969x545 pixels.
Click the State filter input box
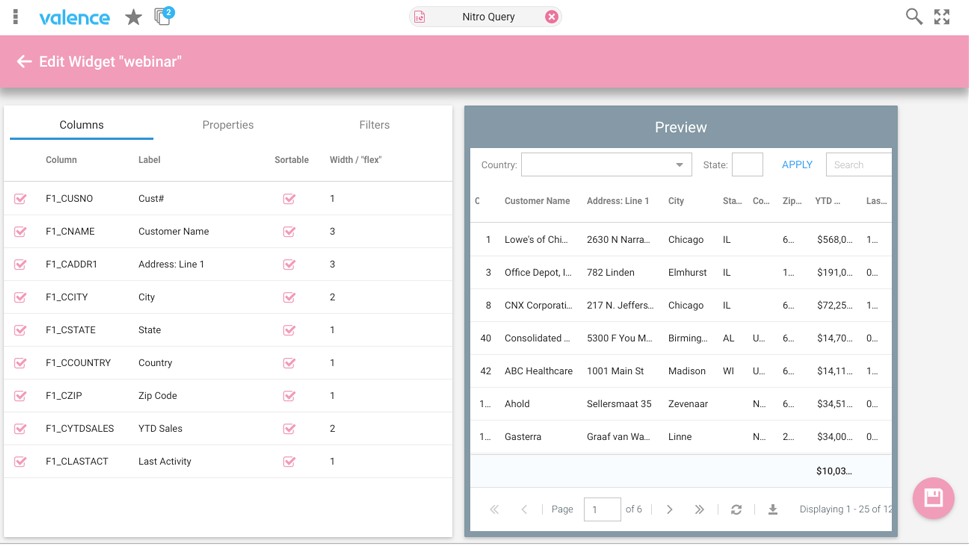point(747,165)
